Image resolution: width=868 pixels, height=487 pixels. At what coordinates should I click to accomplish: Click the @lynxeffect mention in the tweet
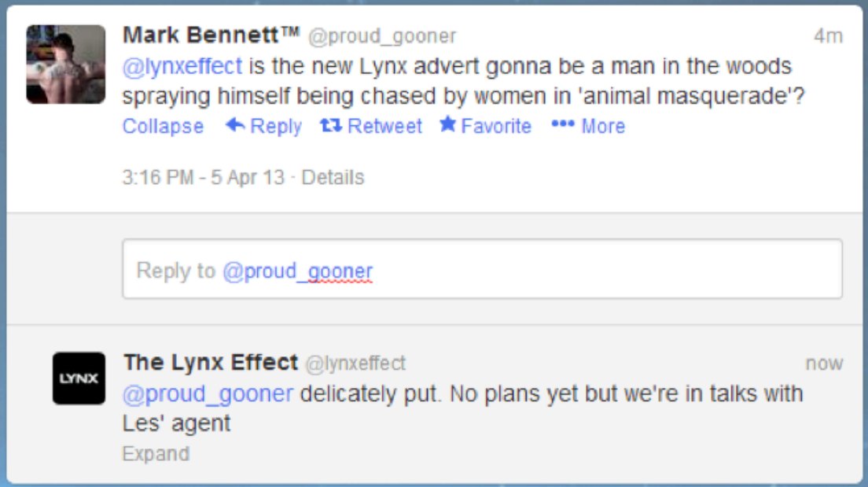coord(182,65)
